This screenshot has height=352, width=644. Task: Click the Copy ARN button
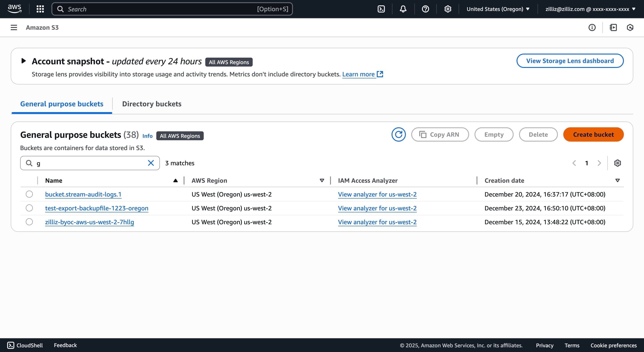pyautogui.click(x=440, y=134)
